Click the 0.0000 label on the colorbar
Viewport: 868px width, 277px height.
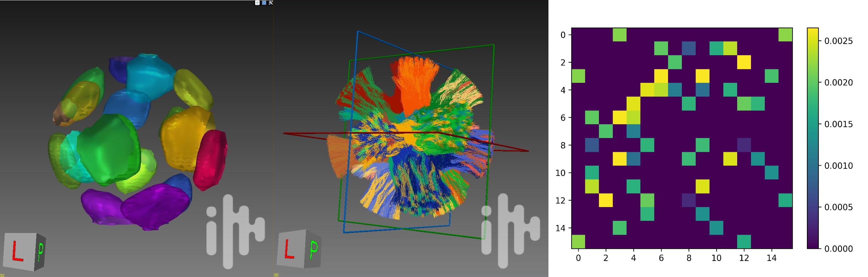[838, 249]
